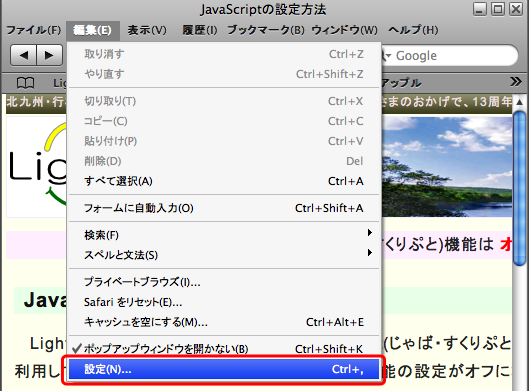The height and width of the screenshot is (391, 529).
Task: Open the ファイル(F) menu
Action: pos(34,30)
